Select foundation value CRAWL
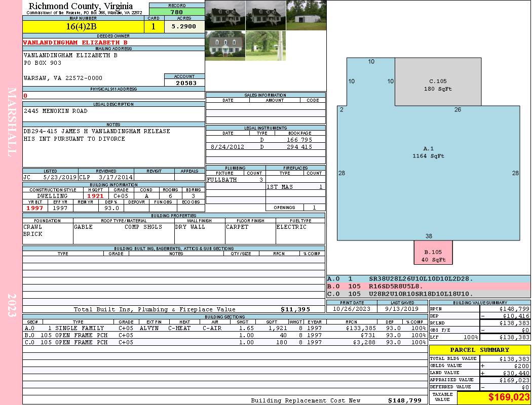 point(32,227)
